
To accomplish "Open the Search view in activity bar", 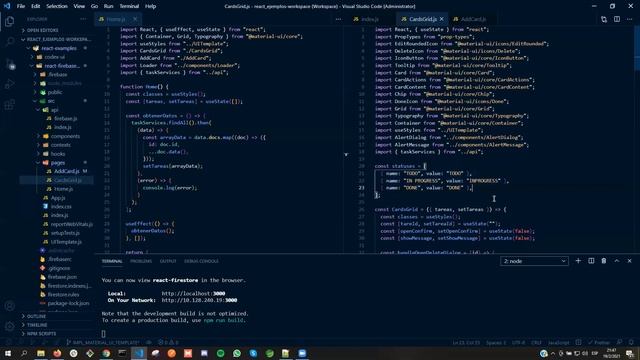I will click(9, 42).
